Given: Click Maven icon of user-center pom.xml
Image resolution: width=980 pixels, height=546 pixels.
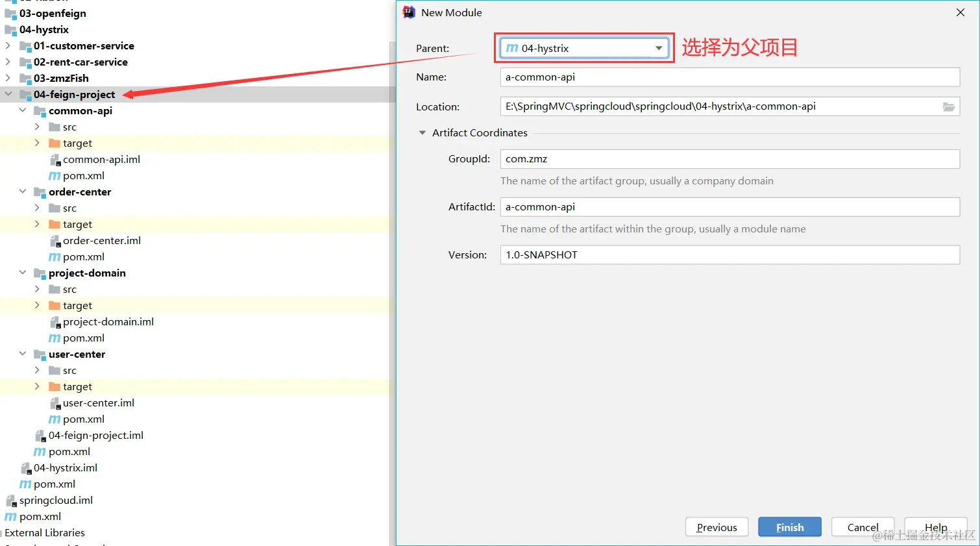Looking at the screenshot, I should click(55, 419).
